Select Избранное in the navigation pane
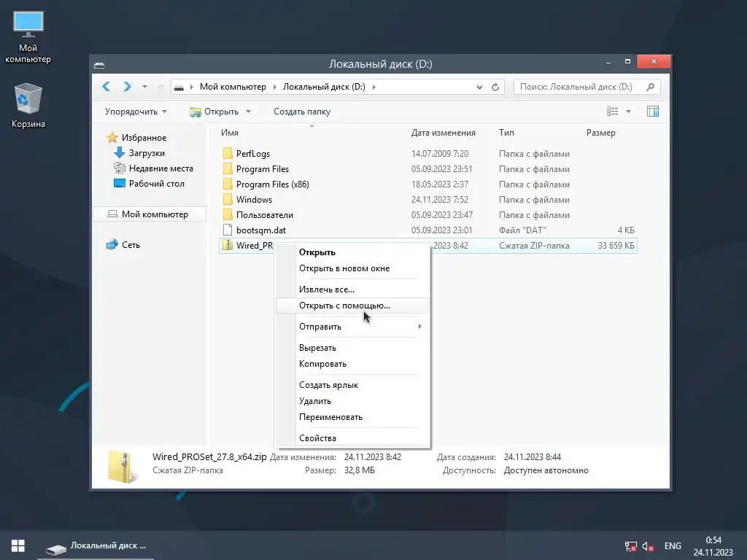Screen dimensions: 747x560 (136, 138)
